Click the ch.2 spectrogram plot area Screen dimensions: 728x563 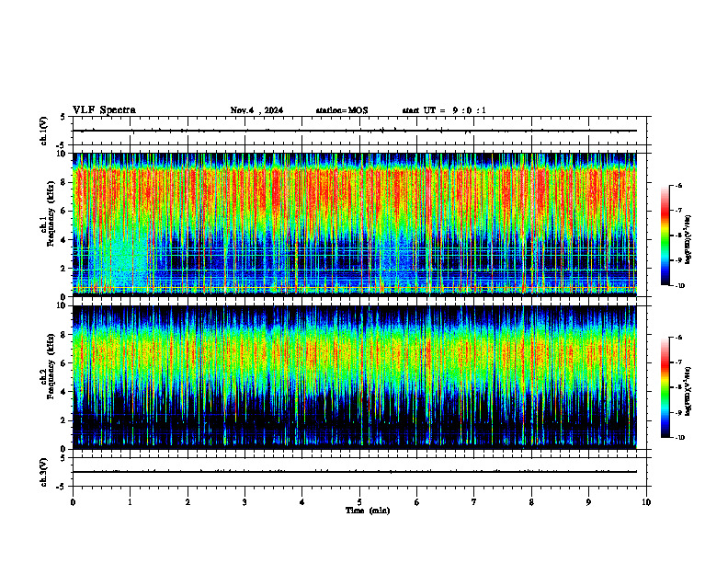[354, 377]
